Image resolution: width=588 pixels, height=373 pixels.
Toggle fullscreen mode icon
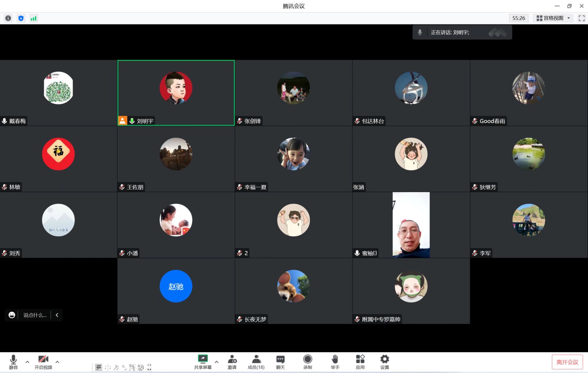point(581,18)
